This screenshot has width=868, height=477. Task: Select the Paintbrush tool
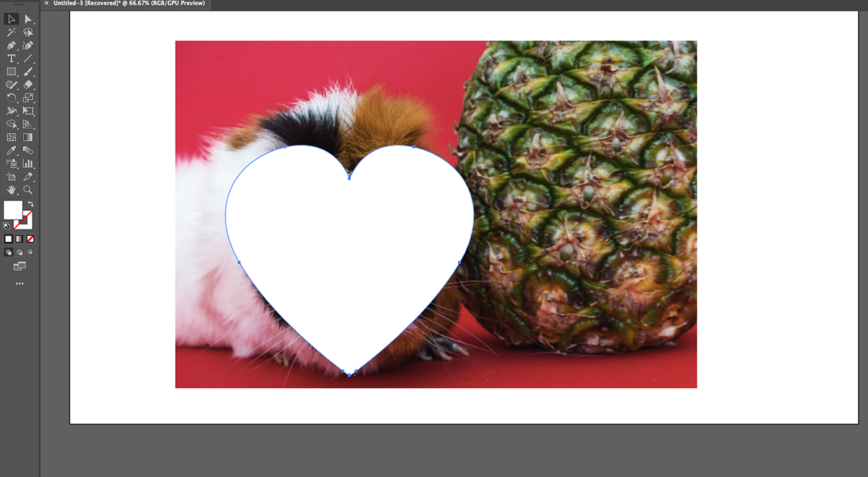(x=28, y=71)
